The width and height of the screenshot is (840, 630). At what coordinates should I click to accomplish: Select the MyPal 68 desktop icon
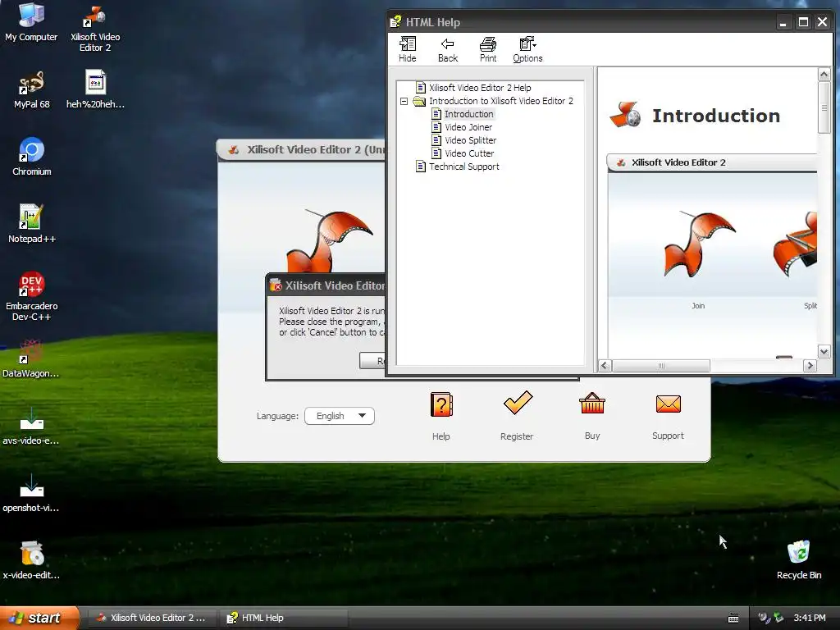pos(31,90)
